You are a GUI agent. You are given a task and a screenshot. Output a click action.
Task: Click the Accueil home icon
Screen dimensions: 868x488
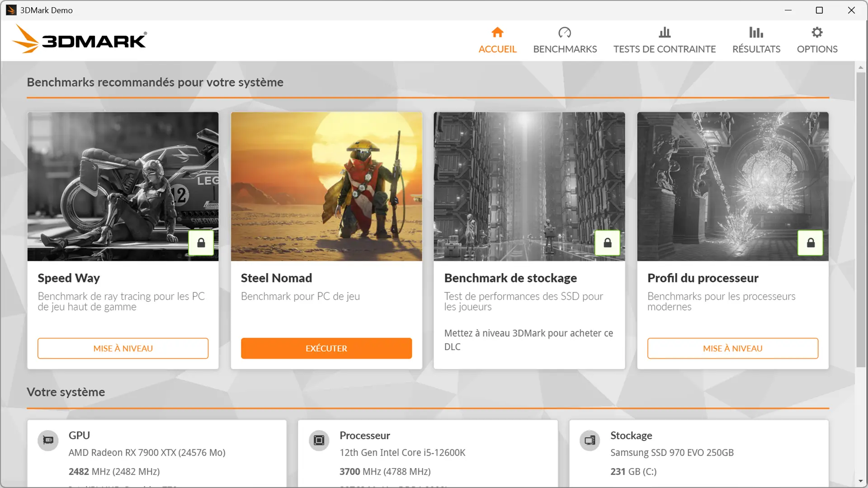tap(497, 32)
